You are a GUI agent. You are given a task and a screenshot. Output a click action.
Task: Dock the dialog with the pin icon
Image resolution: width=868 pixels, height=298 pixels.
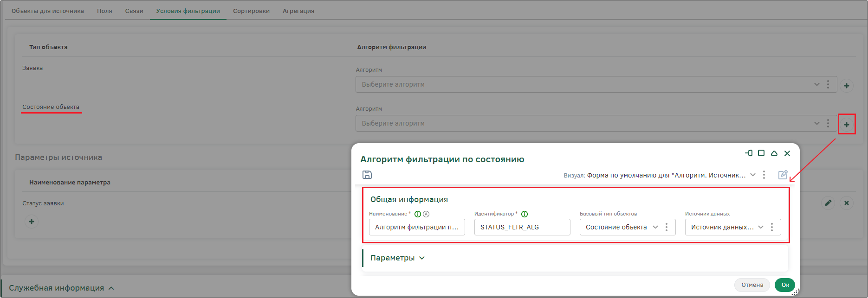tap(749, 153)
